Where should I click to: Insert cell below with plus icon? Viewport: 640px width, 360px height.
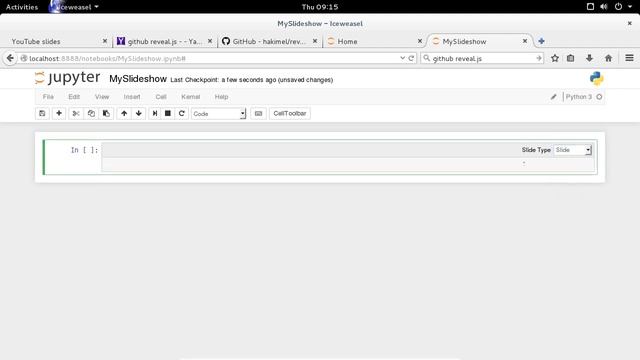coord(59,113)
